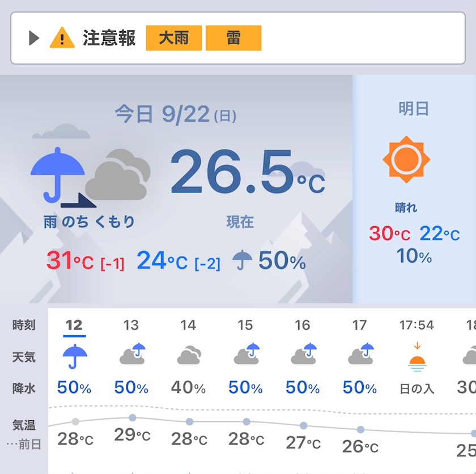Expand the 注意報 warning disclosure triangle
This screenshot has height=474, width=476.
34,38
